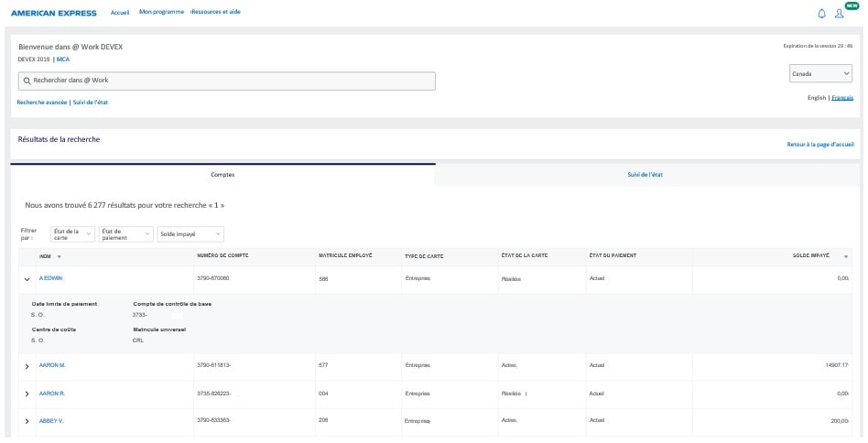Click the Rechercher dans @ Work field
Screen dimensions: 868x443
[x=229, y=81]
